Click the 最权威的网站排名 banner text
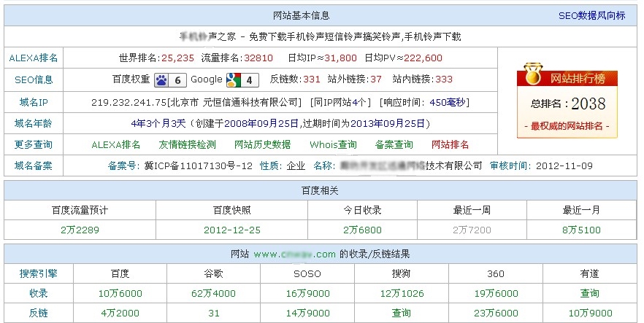This screenshot has height=323, width=644. coord(567,126)
